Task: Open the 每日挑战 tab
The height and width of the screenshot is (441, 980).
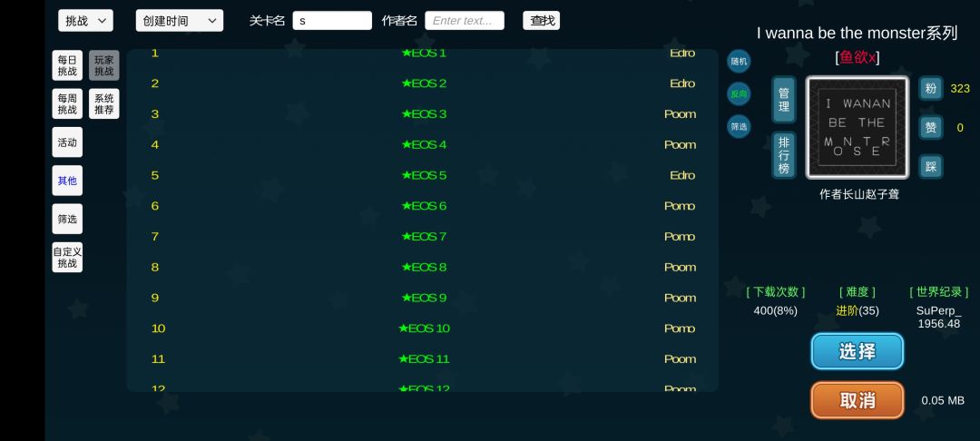Action: click(x=67, y=65)
